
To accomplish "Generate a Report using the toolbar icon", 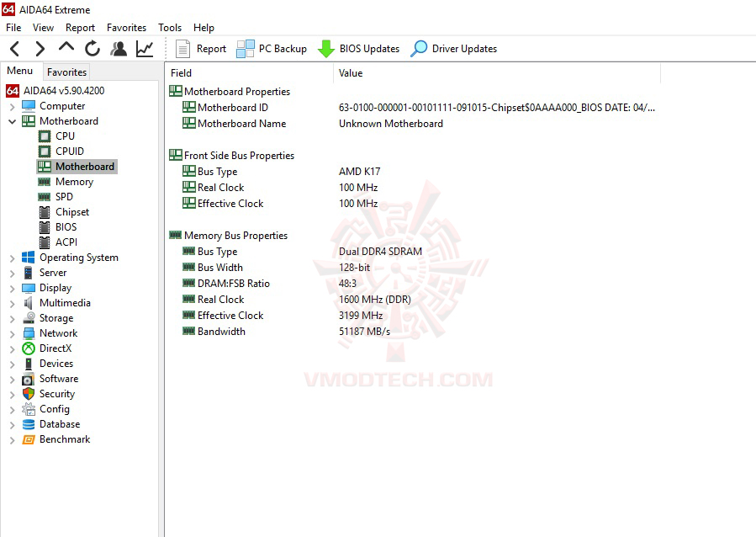I will [201, 48].
